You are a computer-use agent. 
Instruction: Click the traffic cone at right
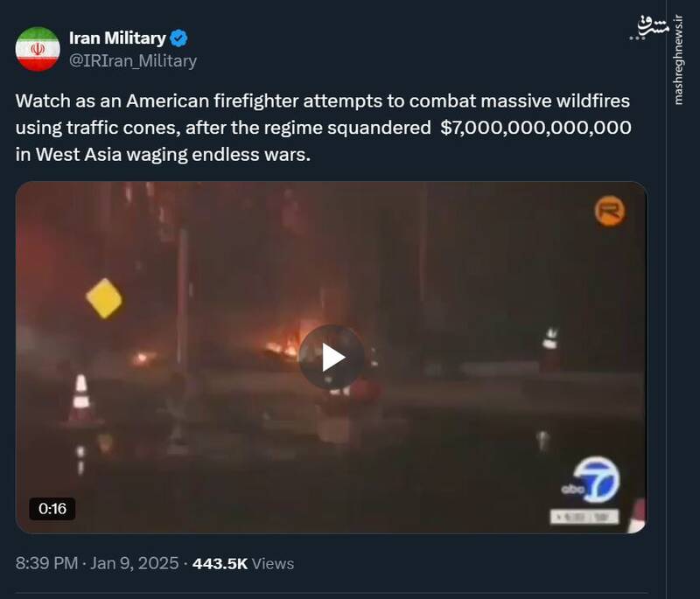tap(550, 348)
